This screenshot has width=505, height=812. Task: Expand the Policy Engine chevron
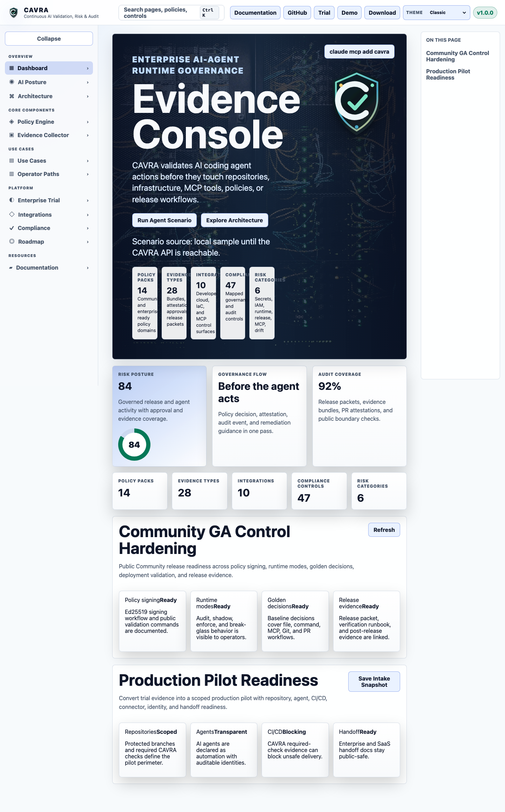(88, 122)
